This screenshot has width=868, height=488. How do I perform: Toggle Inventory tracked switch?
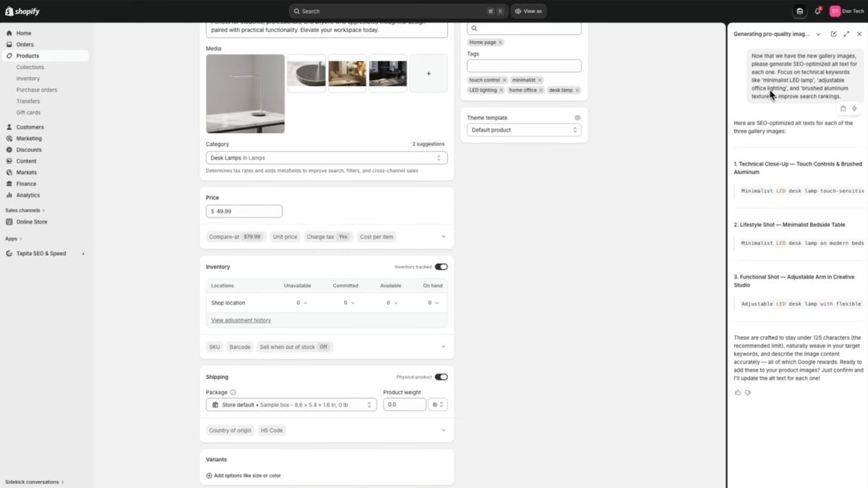441,267
